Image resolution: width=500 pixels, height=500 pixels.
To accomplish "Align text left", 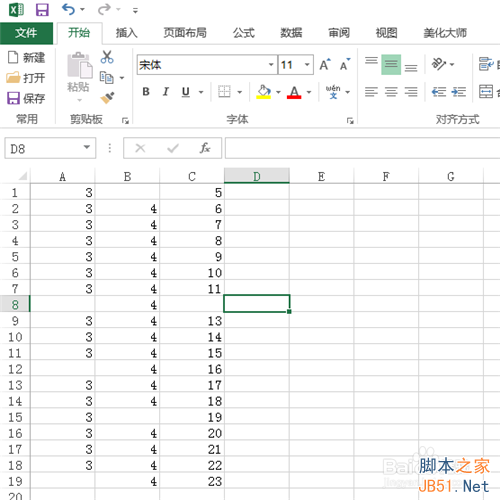I will (x=371, y=91).
